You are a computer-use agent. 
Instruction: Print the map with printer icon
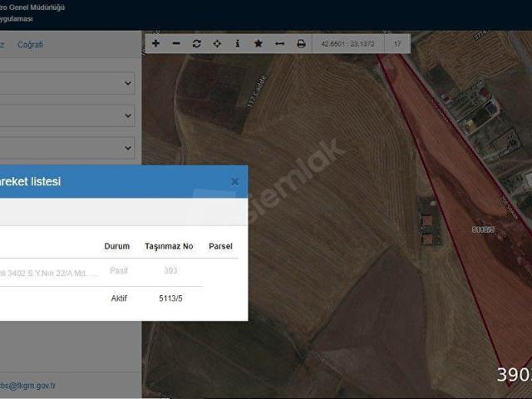301,44
